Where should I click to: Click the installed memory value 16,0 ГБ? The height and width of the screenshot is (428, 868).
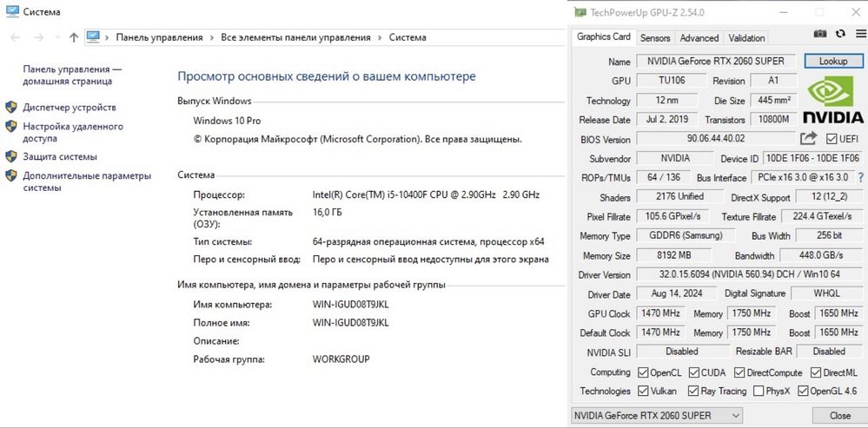[328, 212]
